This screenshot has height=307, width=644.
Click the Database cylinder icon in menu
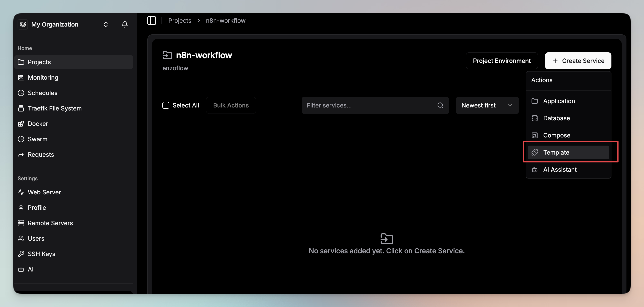535,118
